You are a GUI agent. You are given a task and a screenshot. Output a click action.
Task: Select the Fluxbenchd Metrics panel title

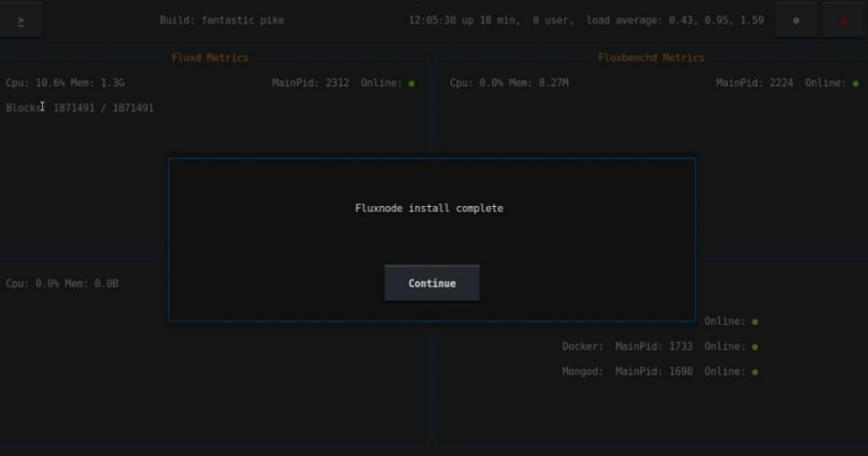tap(651, 57)
